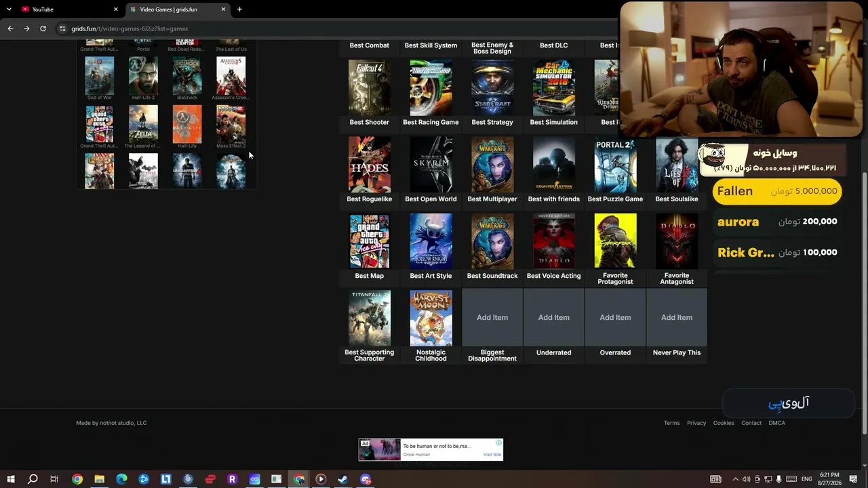Screen dimensions: 868x488
Task: Open the DMCA footer link
Action: click(x=777, y=423)
